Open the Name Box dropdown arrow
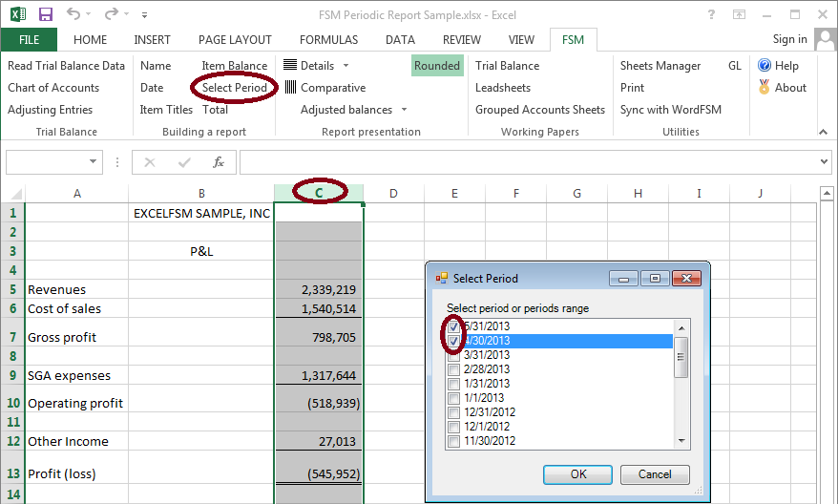This screenshot has height=504, width=838. (x=93, y=161)
